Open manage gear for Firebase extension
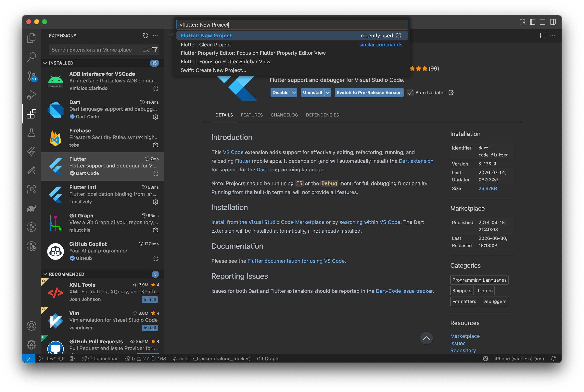 click(x=156, y=145)
